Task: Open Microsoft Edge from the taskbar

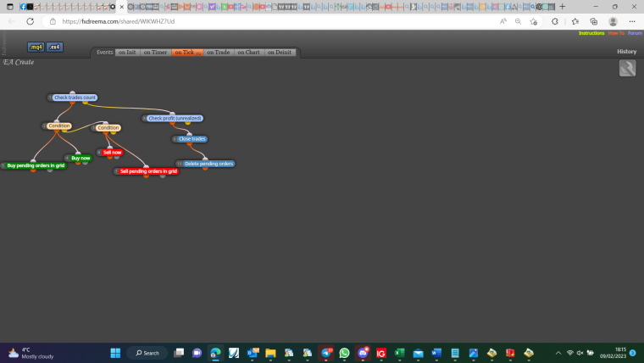Action: (x=215, y=353)
